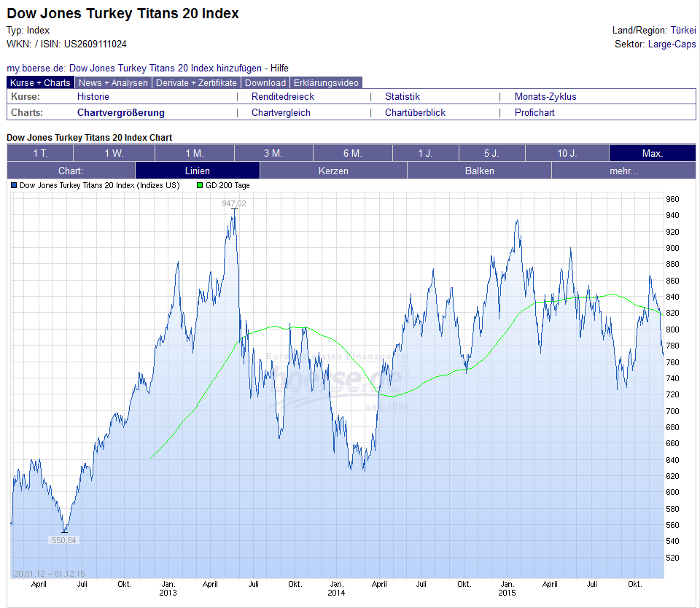Open the Chartvergleich link
700x608 pixels.
(x=281, y=112)
